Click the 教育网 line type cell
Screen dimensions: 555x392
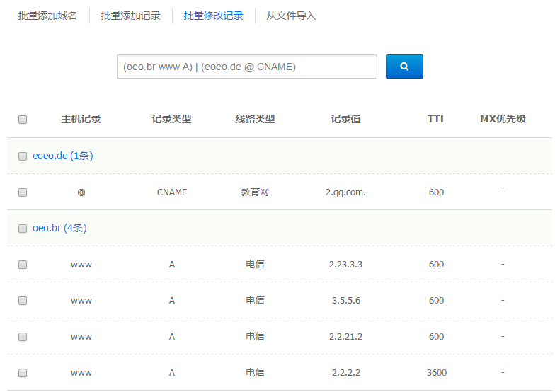click(255, 192)
